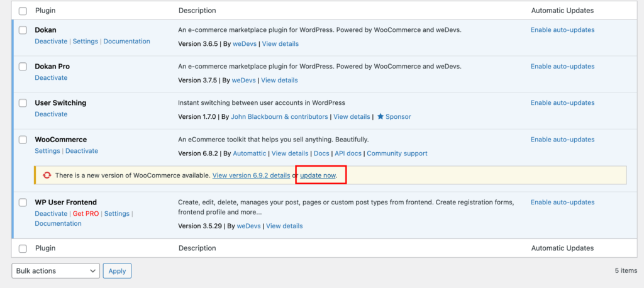Check the WooCommerce plugin checkbox
Screen dimensions: 644x288
click(x=23, y=140)
